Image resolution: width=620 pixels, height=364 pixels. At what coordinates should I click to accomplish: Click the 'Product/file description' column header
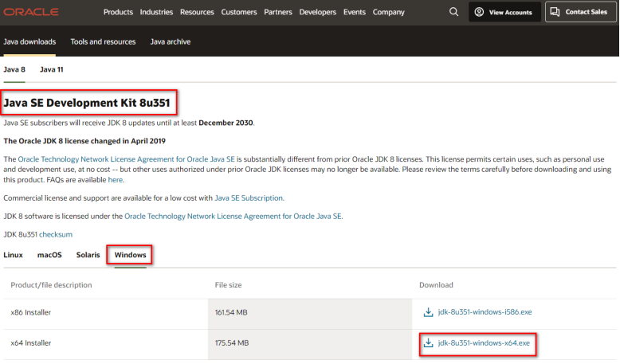point(51,285)
